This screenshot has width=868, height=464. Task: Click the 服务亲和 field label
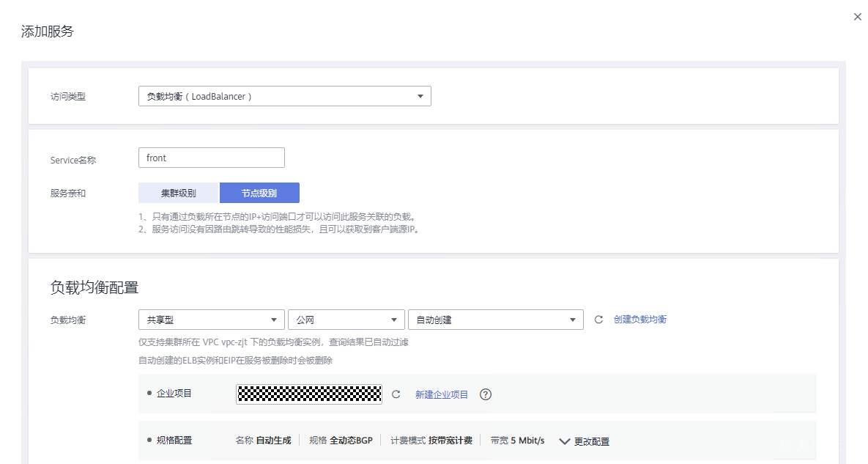[67, 194]
